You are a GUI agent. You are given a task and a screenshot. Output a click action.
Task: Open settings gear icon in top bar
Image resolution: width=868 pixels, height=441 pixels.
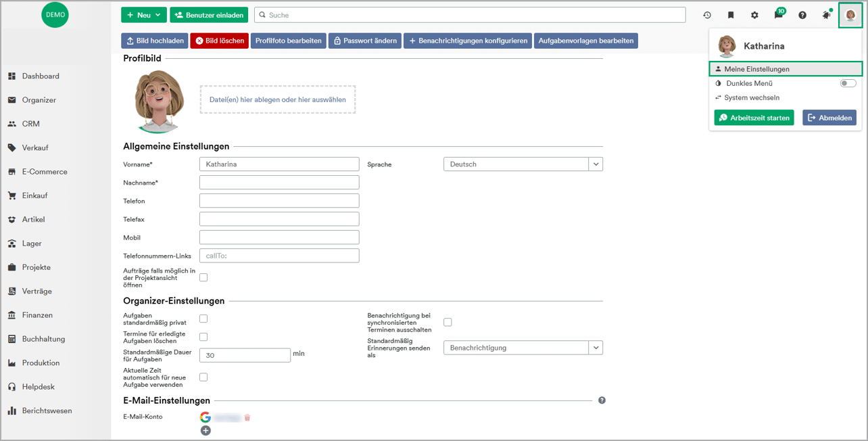[x=754, y=15]
